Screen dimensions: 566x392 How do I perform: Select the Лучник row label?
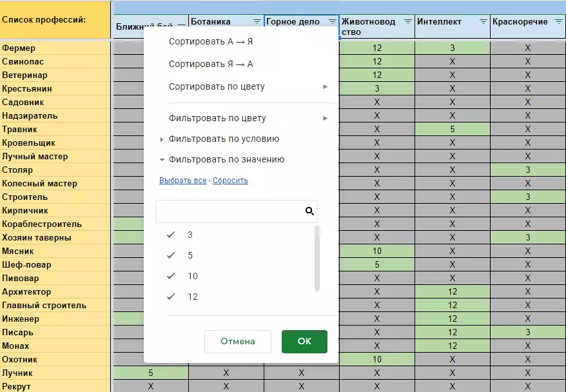[55, 373]
